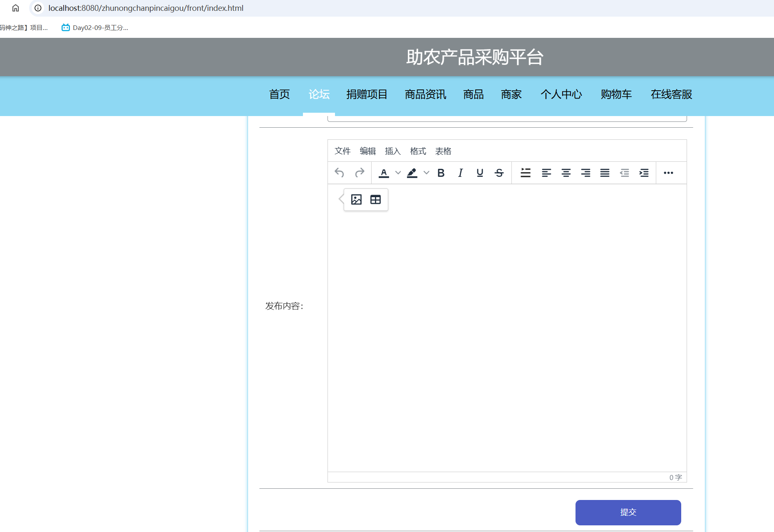Screen dimensions: 774x532
Task: Click the browser address bar URL
Action: click(x=146, y=8)
